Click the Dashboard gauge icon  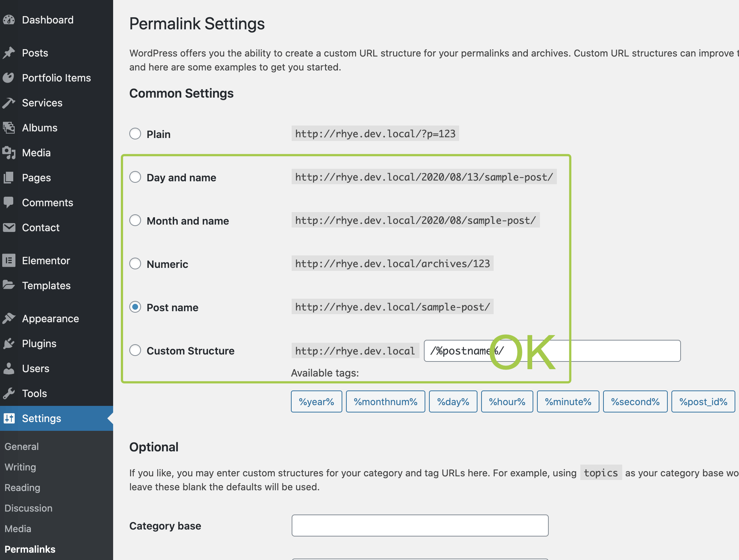9,20
